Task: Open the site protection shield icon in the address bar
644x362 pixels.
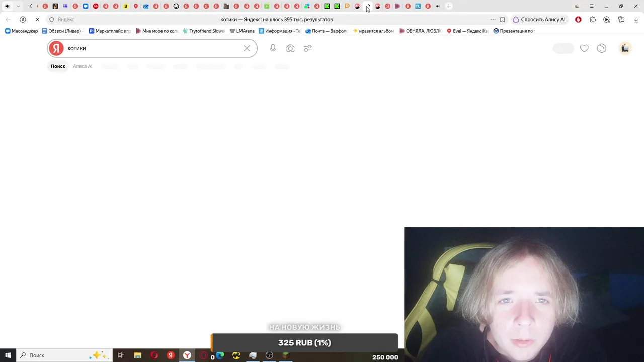Action: click(51, 19)
